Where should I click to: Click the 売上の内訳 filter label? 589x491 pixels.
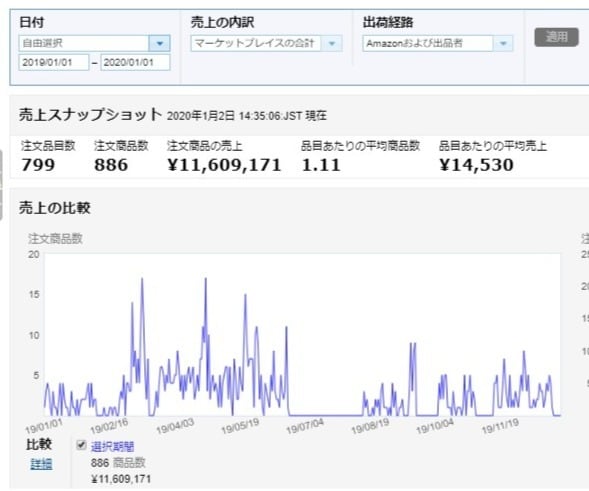point(222,22)
